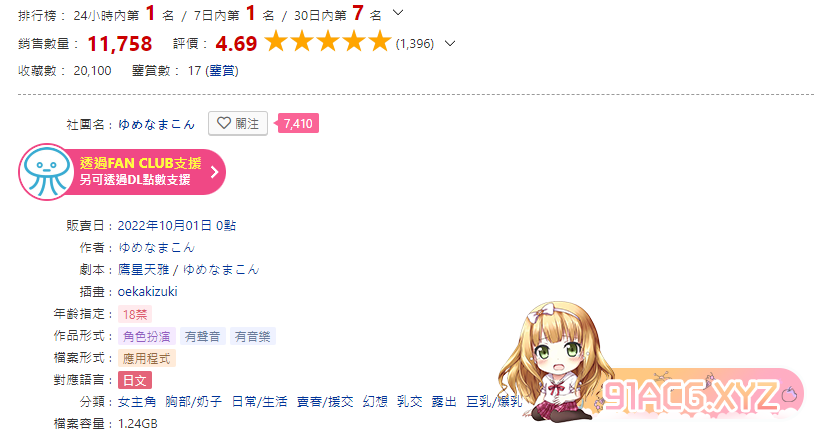Open circle page ゆめなまこん
The image size is (836, 444).
coord(156,124)
